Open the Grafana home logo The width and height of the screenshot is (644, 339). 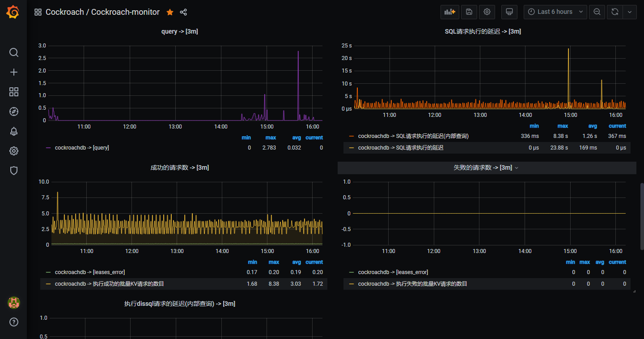(13, 12)
